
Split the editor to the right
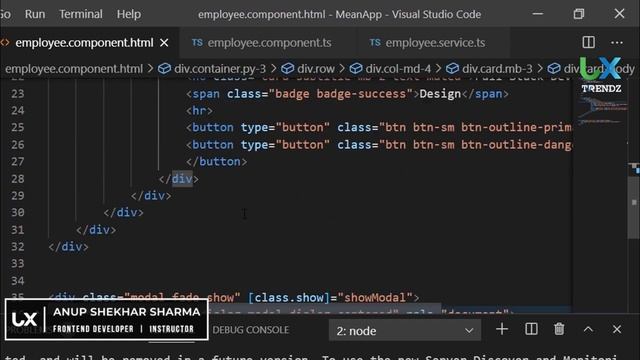(x=588, y=42)
